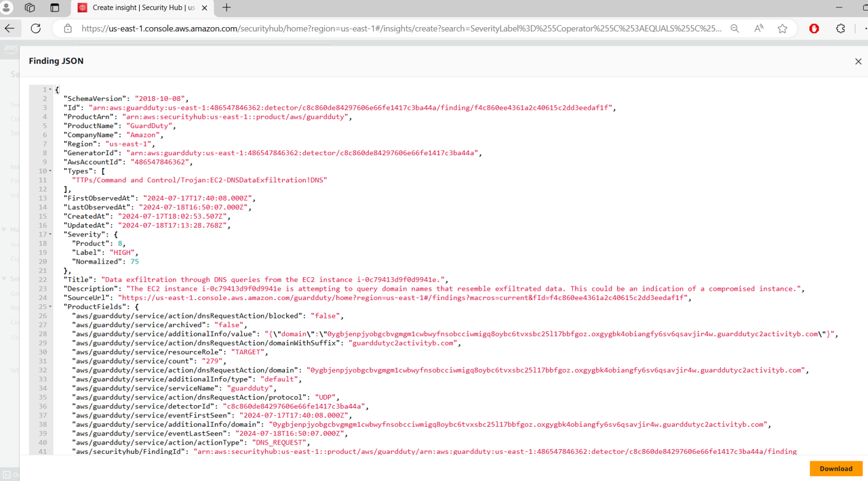The width and height of the screenshot is (868, 481).
Task: Select the "Amazon" CompanyName value
Action: pyautogui.click(x=142, y=135)
